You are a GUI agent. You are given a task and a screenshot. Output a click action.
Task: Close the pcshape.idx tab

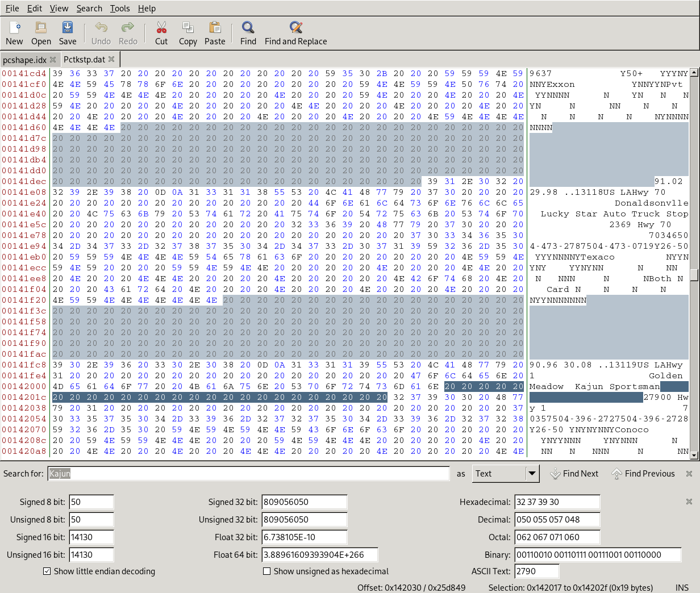point(53,60)
